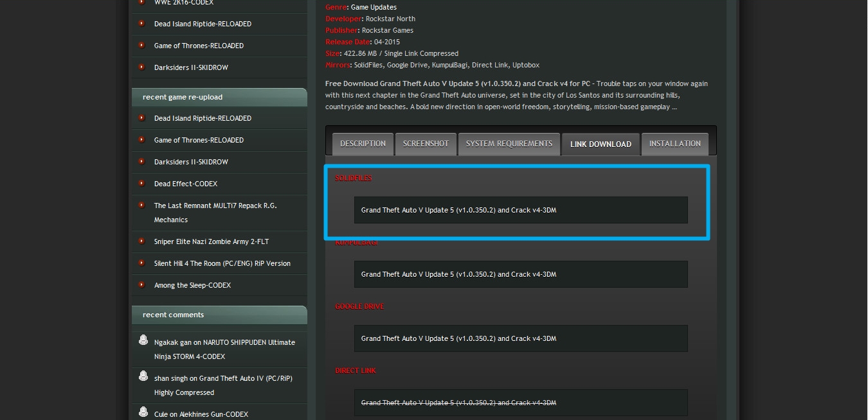Viewport: 868px width, 420px height.
Task: Click the GOOGLE DRIVE download button
Action: coord(520,338)
